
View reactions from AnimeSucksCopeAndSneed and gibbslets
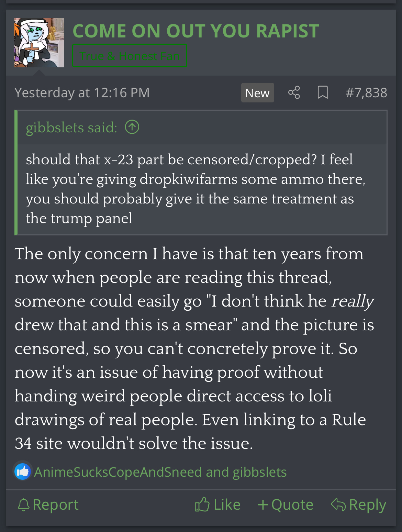pos(160,472)
